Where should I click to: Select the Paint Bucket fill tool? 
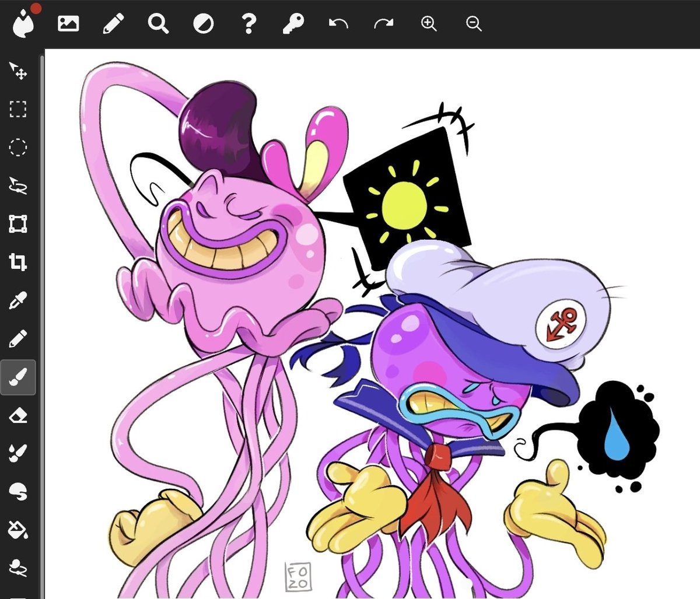click(18, 530)
